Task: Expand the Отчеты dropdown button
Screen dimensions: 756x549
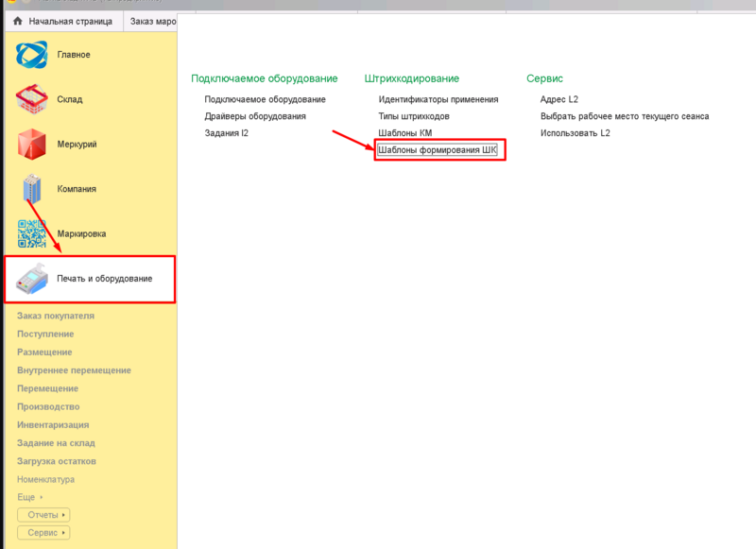Action: [43, 515]
